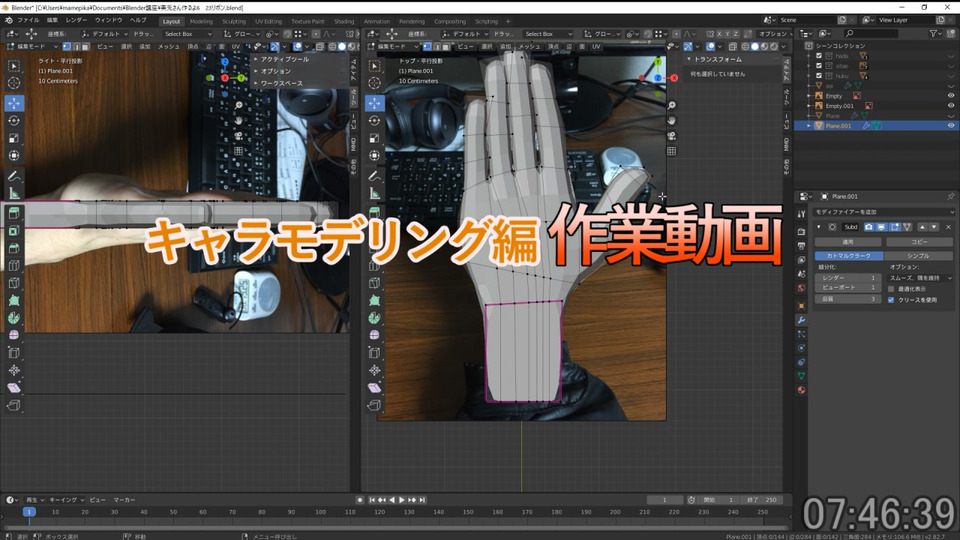This screenshot has width=960, height=540.
Task: Open the Select Box dropdown in left header
Action: (187, 34)
